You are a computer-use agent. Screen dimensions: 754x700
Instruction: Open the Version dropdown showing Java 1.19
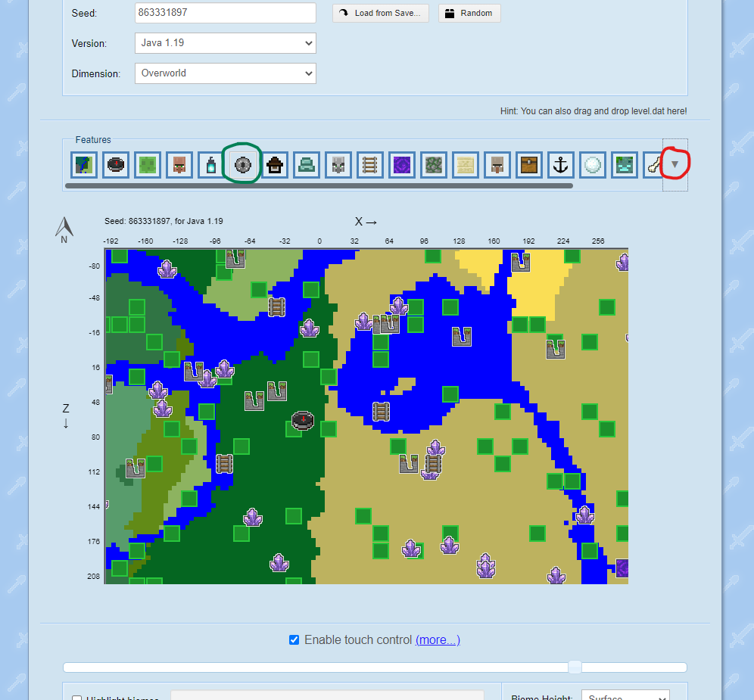(x=225, y=43)
